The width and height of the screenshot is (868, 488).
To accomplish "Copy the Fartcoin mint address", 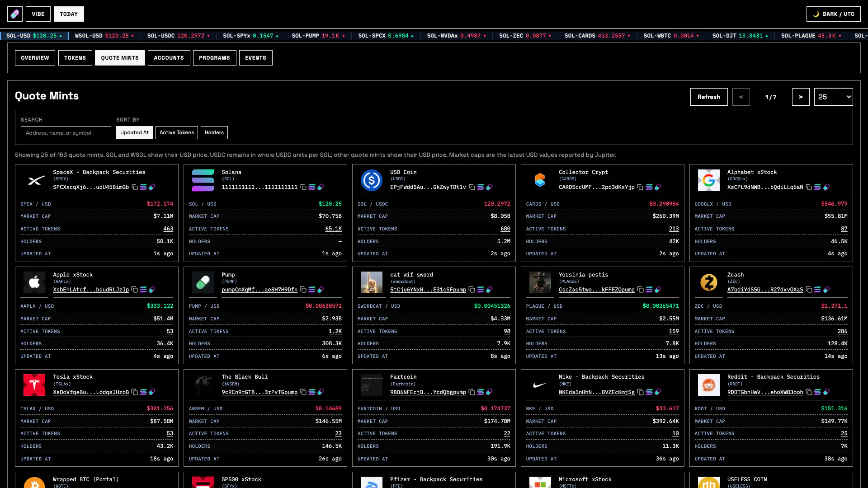I will [x=472, y=392].
